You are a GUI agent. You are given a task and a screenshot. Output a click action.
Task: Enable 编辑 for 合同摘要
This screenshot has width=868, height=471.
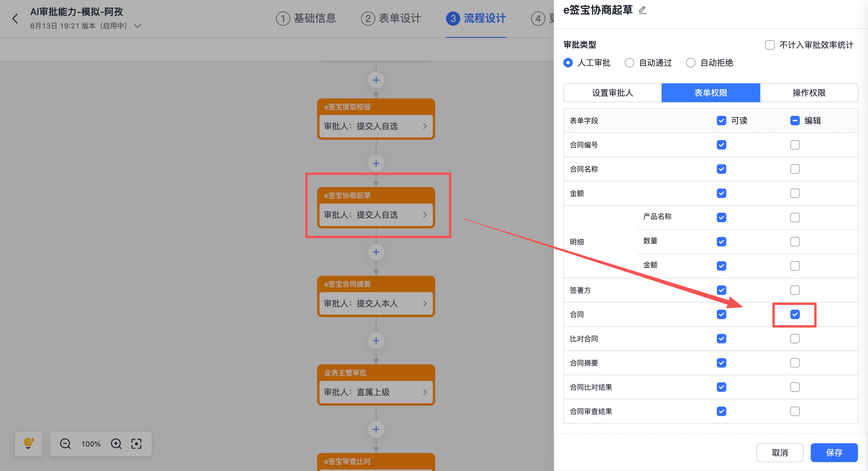[x=795, y=363]
